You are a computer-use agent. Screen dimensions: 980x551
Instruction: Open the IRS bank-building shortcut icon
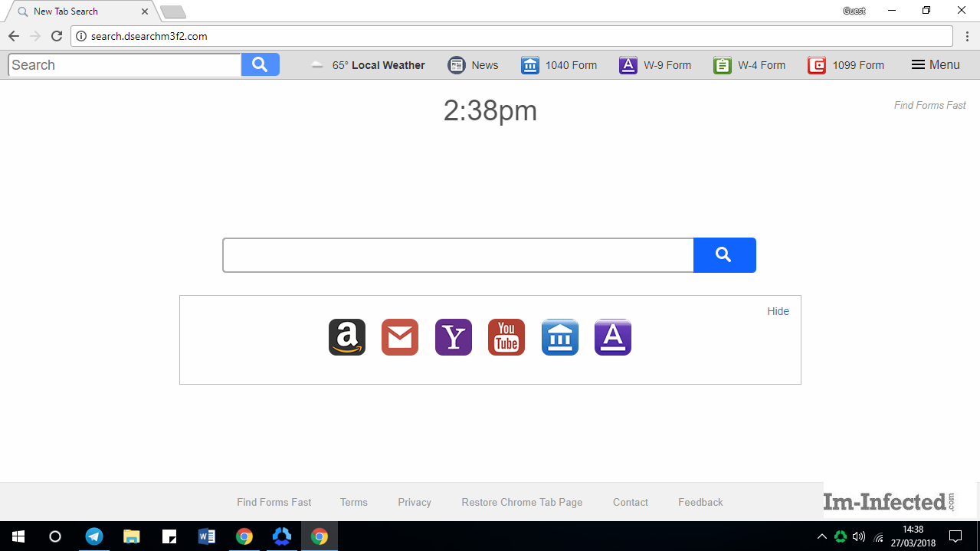tap(559, 337)
